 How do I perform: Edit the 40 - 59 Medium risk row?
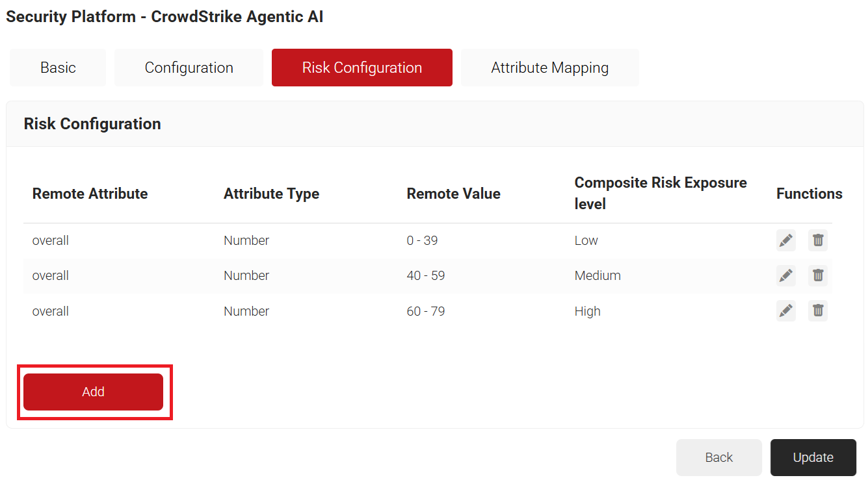[786, 275]
